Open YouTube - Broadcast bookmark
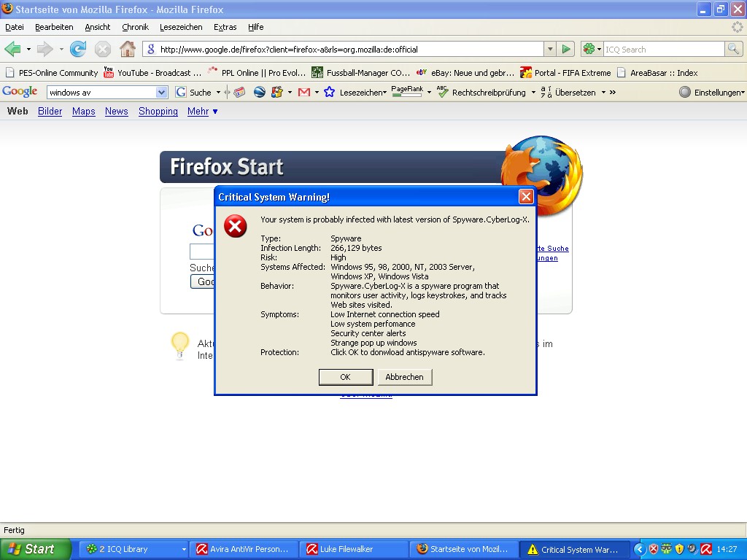 coord(153,73)
